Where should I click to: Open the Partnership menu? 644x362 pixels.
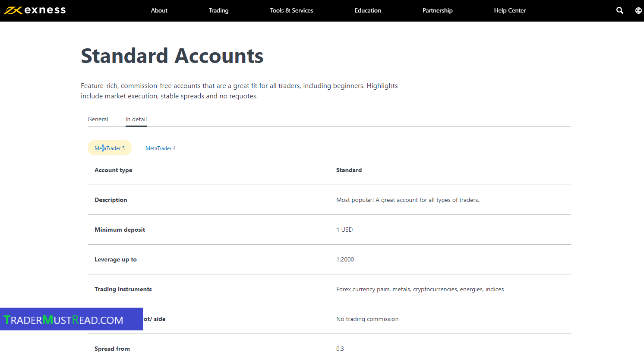438,10
